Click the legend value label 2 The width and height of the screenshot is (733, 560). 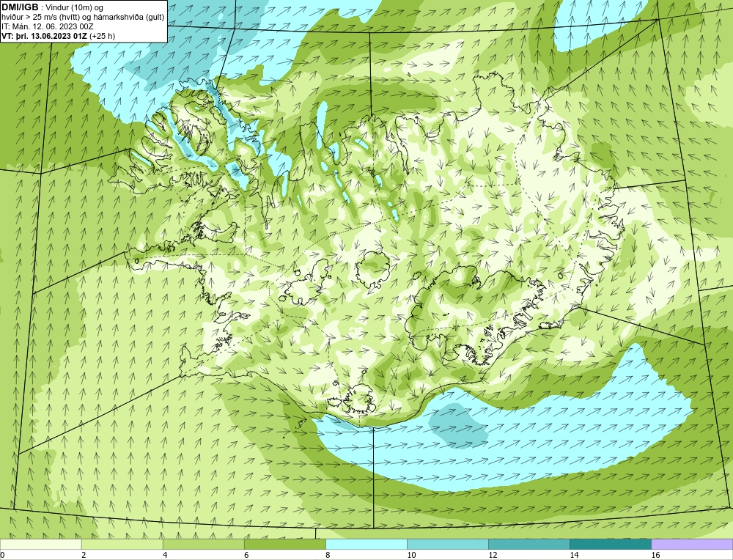84,555
